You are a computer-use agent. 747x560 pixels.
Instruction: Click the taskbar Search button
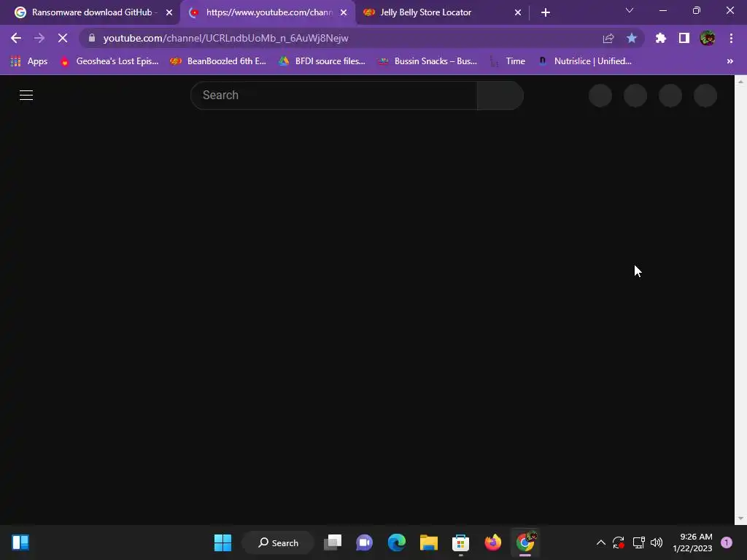[x=278, y=542]
